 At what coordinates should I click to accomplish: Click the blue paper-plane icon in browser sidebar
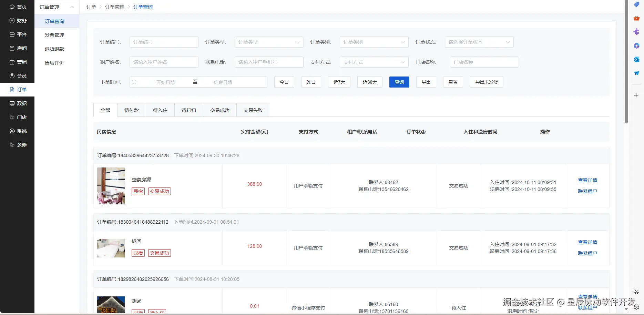click(x=636, y=73)
